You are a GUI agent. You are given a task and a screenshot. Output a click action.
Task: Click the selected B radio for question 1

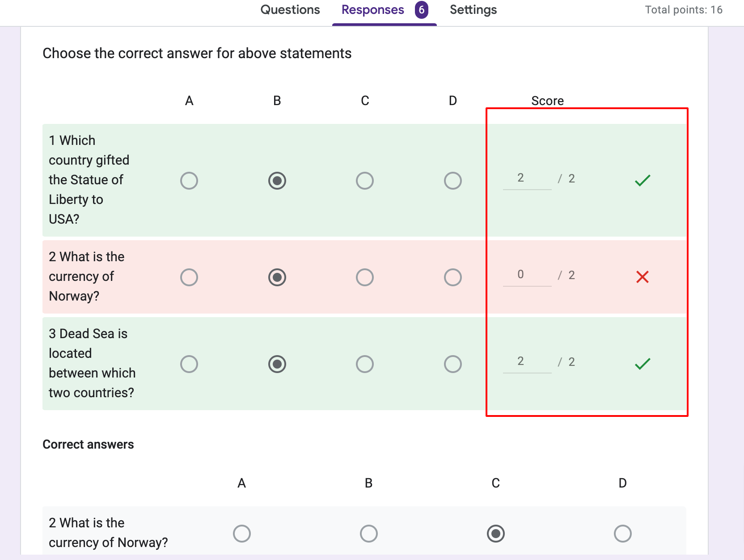click(x=277, y=181)
